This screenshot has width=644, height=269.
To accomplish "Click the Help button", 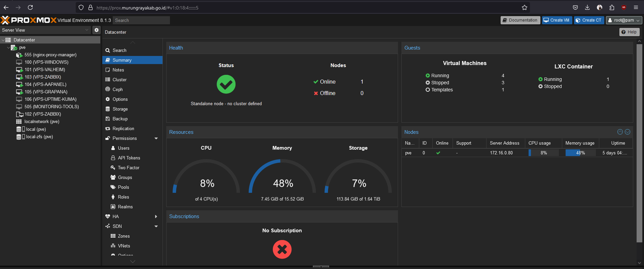I will [x=629, y=32].
